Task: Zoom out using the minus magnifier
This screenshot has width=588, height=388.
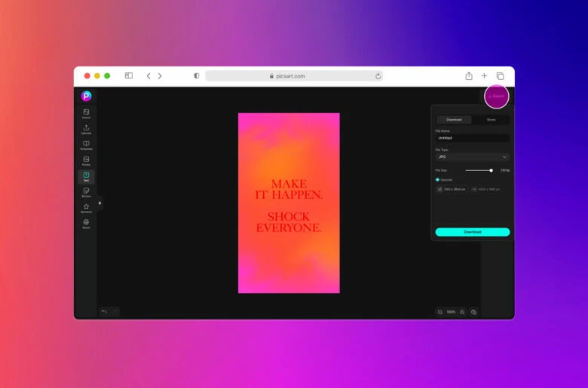Action: click(x=440, y=312)
